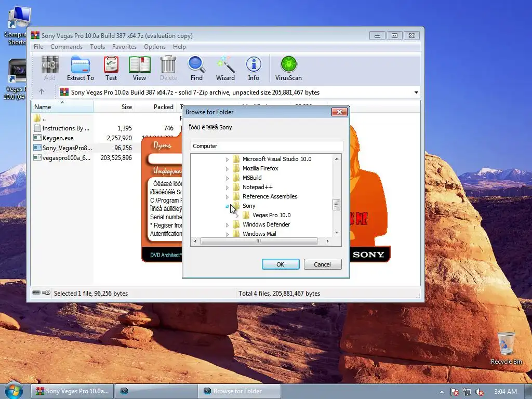The height and width of the screenshot is (399, 532).
Task: Select Instructions By file icon
Action: click(x=37, y=128)
